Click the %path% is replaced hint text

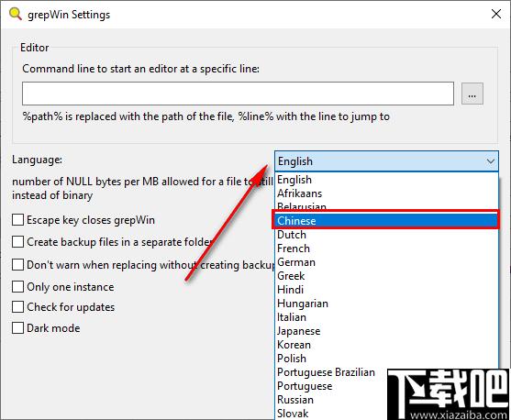point(206,116)
